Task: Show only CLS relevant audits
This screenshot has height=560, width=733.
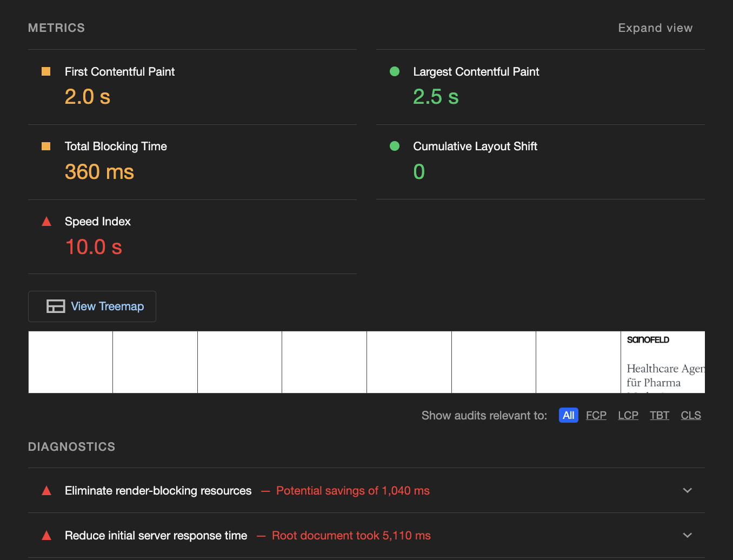Action: click(690, 415)
